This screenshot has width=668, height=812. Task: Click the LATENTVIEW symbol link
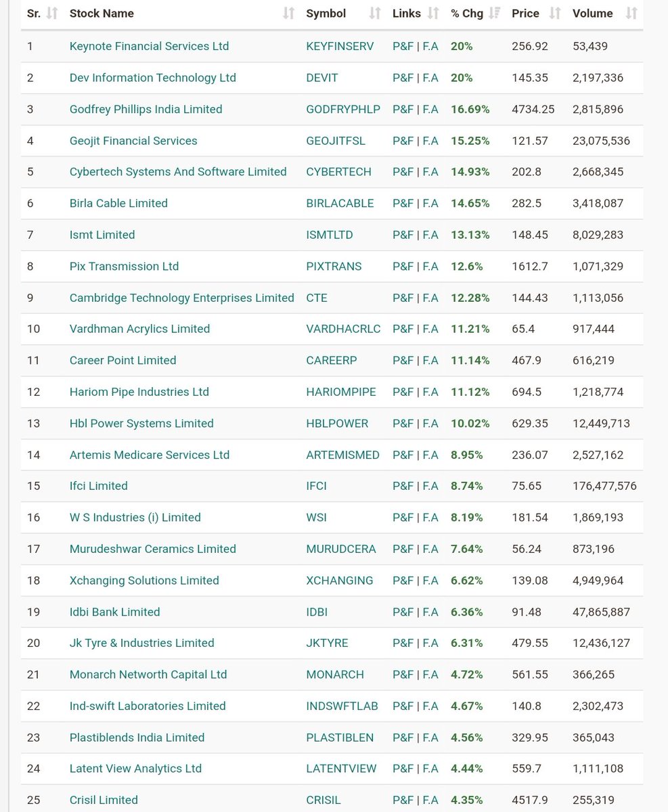[x=341, y=769]
